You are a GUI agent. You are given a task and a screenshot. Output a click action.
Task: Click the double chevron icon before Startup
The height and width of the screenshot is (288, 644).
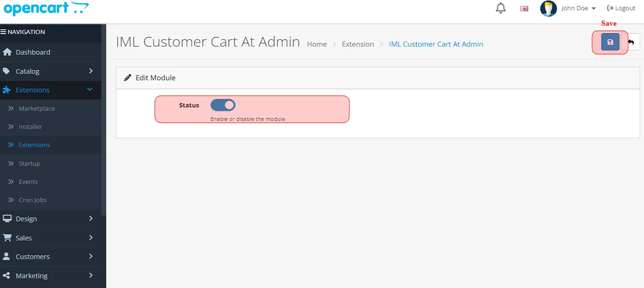[11, 164]
